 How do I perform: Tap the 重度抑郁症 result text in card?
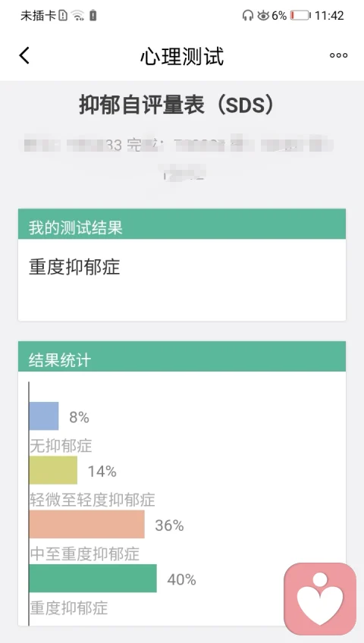pyautogui.click(x=74, y=267)
